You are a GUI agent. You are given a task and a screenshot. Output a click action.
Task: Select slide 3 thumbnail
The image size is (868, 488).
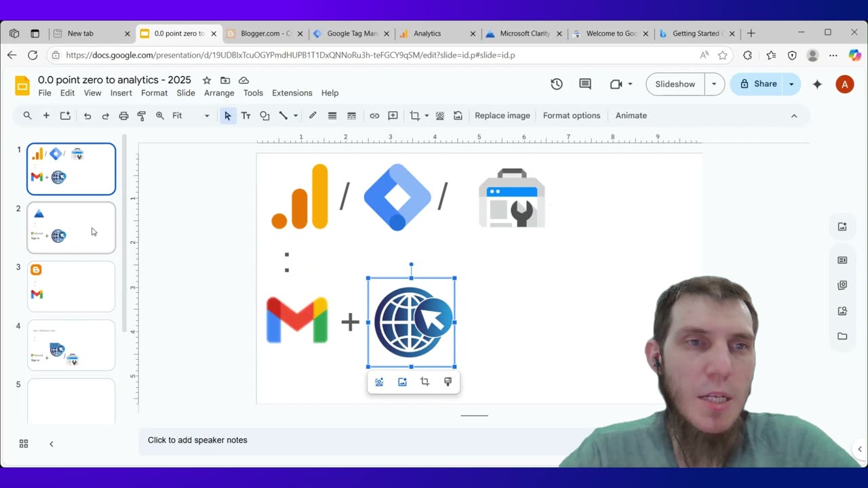coord(71,286)
